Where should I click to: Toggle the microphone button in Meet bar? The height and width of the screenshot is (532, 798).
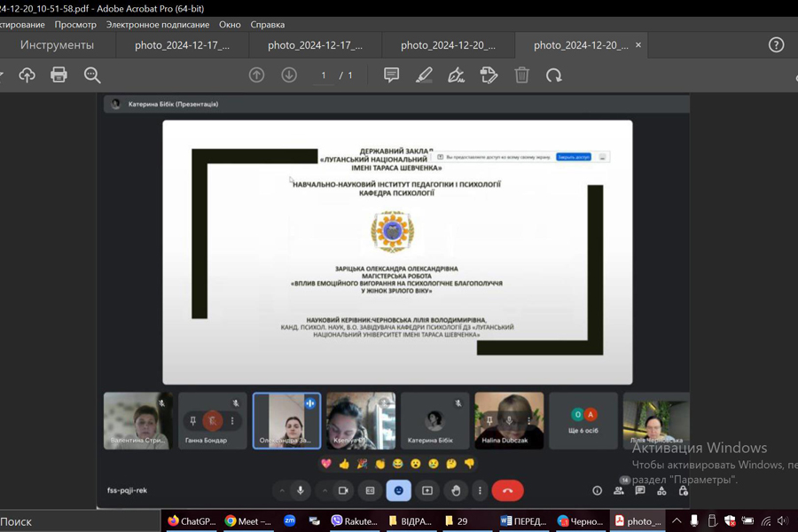[x=301, y=490]
